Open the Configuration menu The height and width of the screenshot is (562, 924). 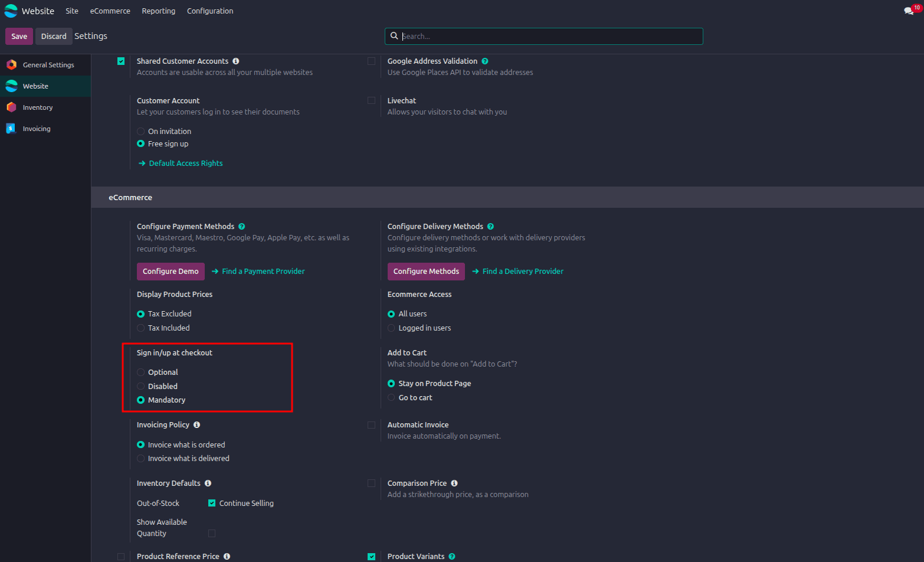[210, 11]
